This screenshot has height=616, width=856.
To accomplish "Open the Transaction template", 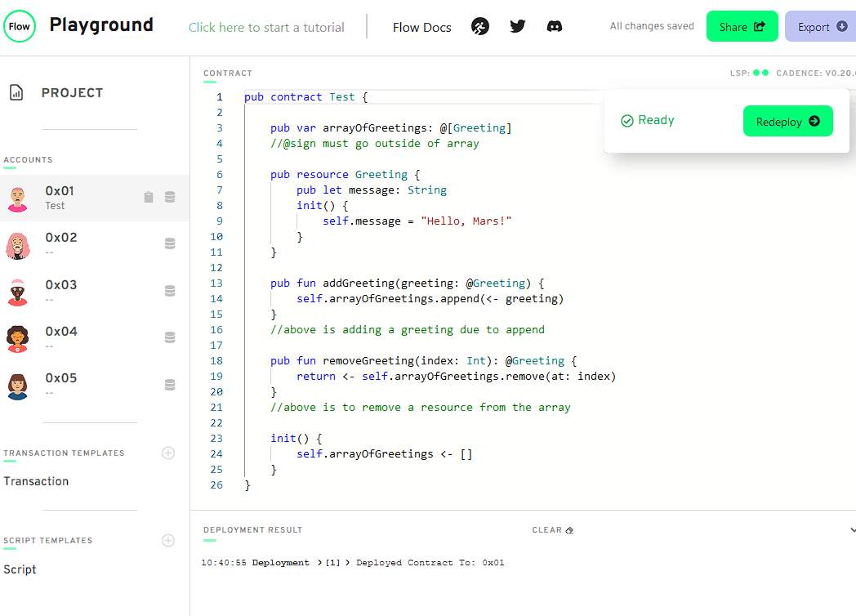I will point(36,481).
